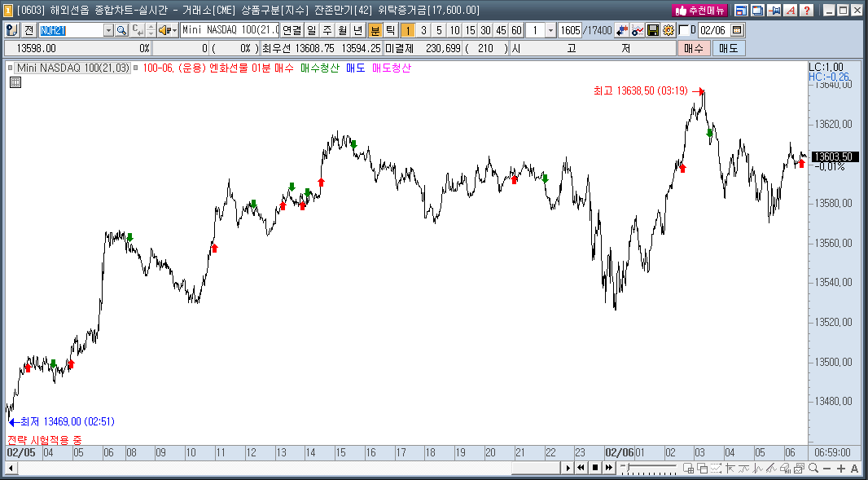Select the 30-minute interval
The height and width of the screenshot is (480, 868).
[x=485, y=30]
